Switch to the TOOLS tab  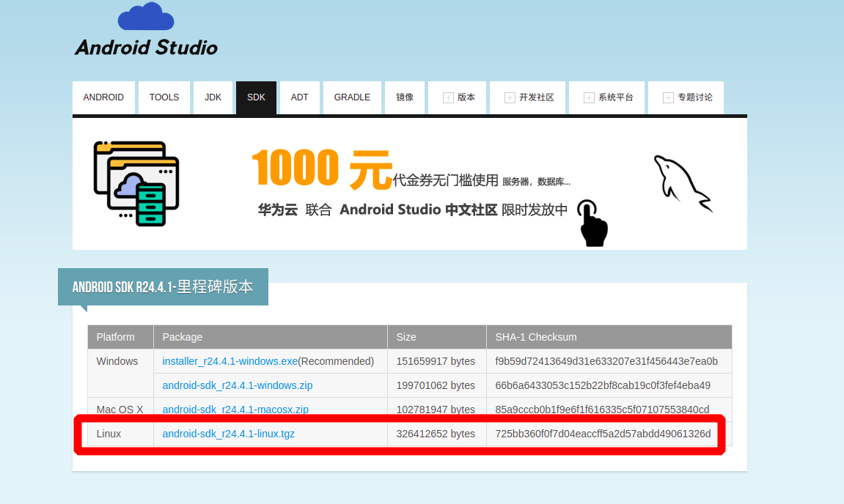click(x=164, y=97)
